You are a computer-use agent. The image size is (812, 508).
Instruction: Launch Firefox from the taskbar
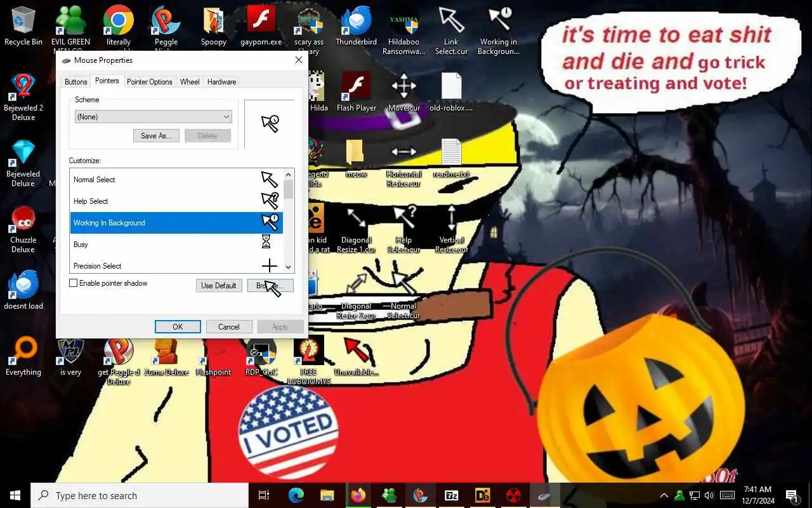358,495
